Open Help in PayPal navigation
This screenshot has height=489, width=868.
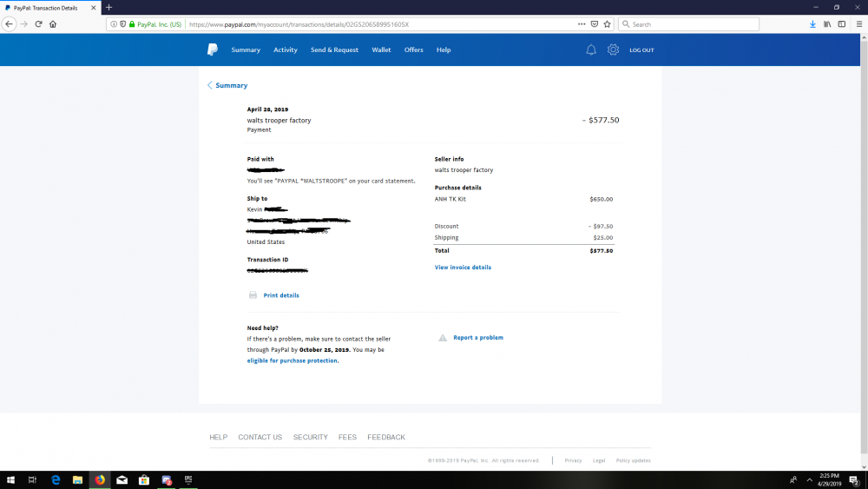tap(444, 50)
